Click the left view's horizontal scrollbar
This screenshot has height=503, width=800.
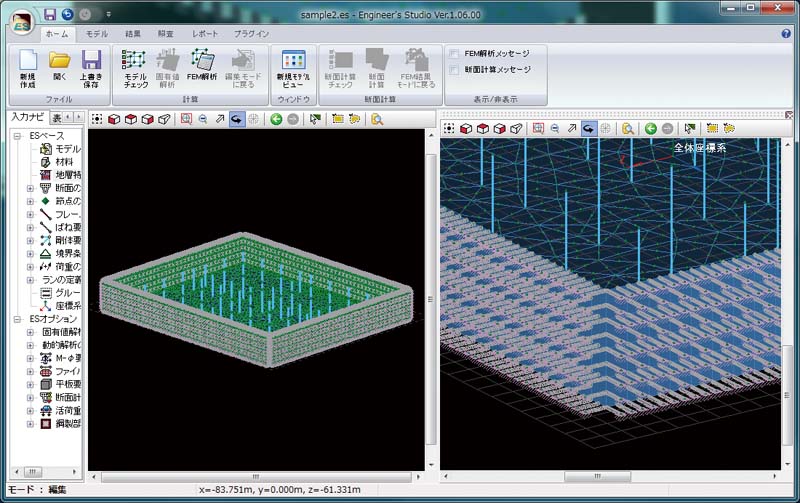(256, 477)
